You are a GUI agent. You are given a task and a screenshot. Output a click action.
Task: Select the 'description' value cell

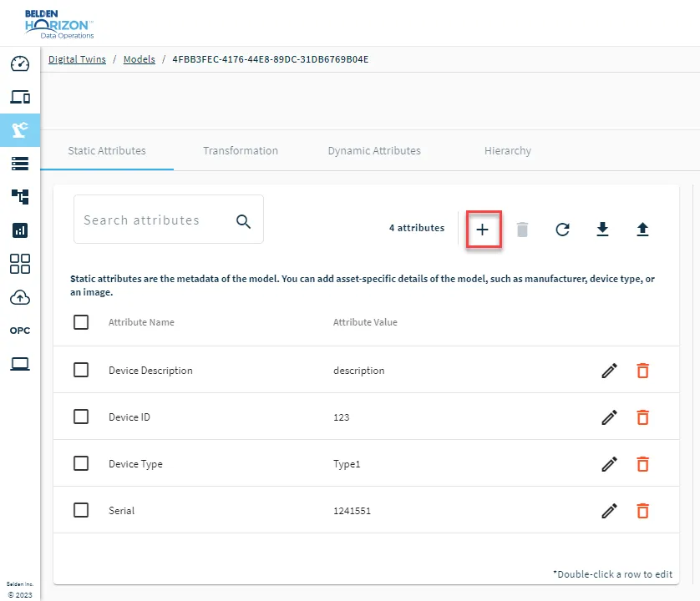[359, 371]
